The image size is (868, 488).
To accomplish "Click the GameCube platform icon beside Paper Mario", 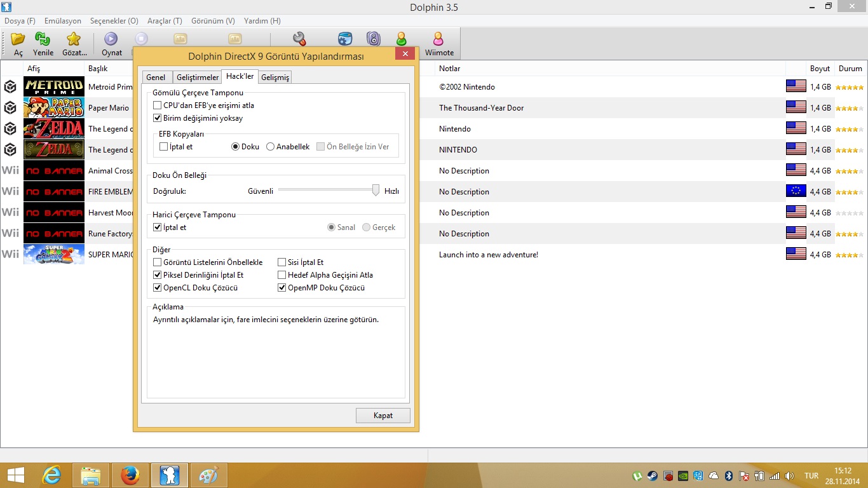I will tap(10, 107).
